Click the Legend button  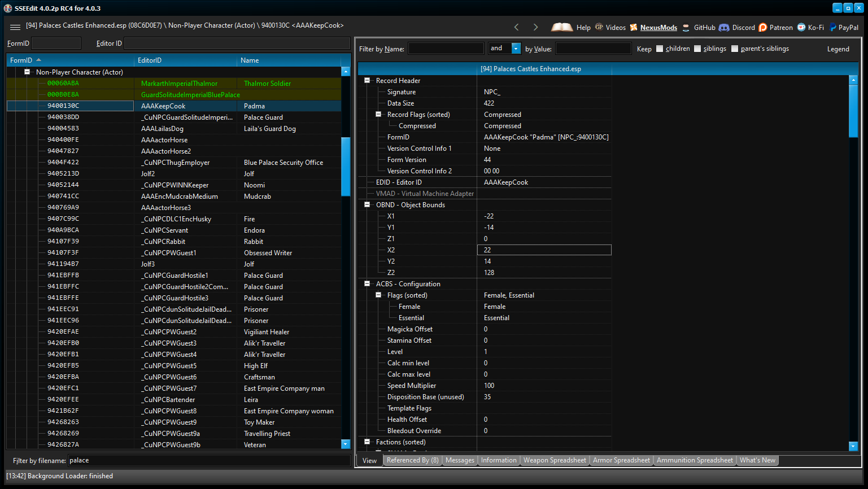click(x=838, y=49)
